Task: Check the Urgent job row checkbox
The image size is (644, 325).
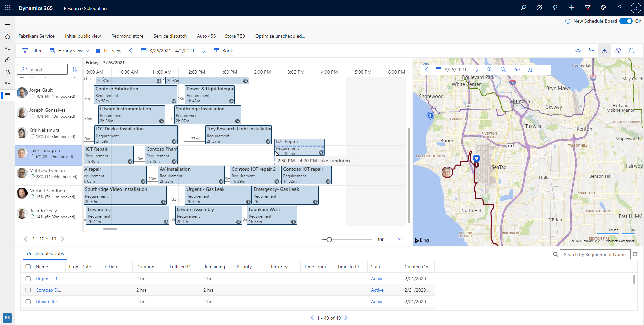Action: [28, 279]
